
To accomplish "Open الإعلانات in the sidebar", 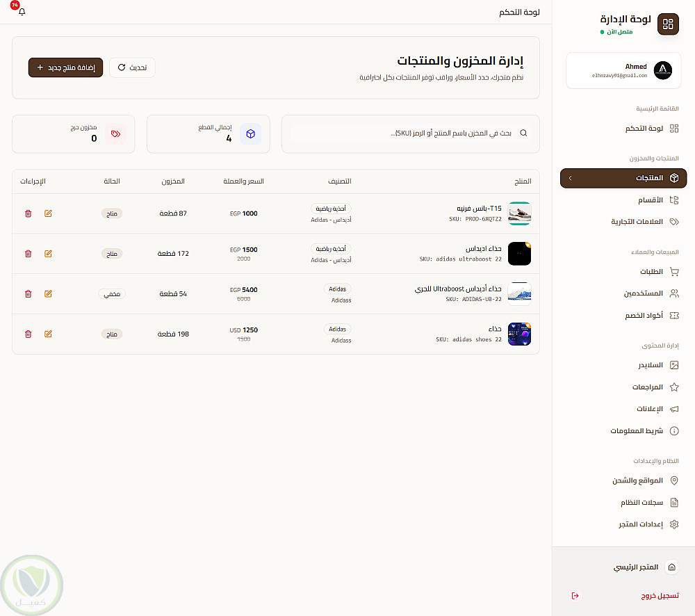I will tap(623, 409).
